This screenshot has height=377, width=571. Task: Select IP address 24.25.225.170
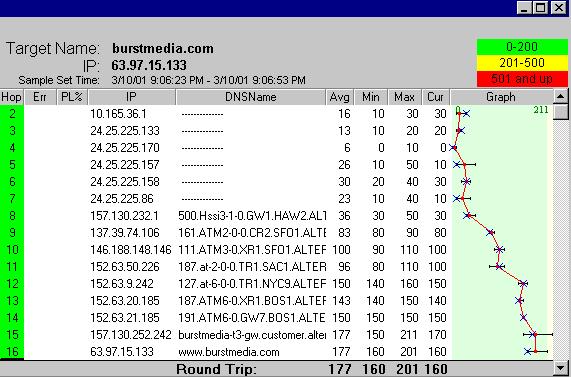coord(125,148)
